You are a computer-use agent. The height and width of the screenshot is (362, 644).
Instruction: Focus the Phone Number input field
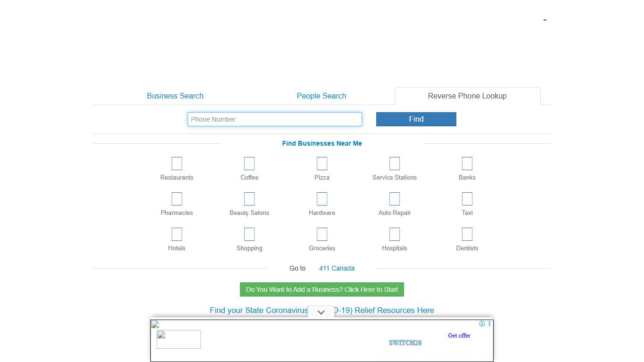(275, 119)
